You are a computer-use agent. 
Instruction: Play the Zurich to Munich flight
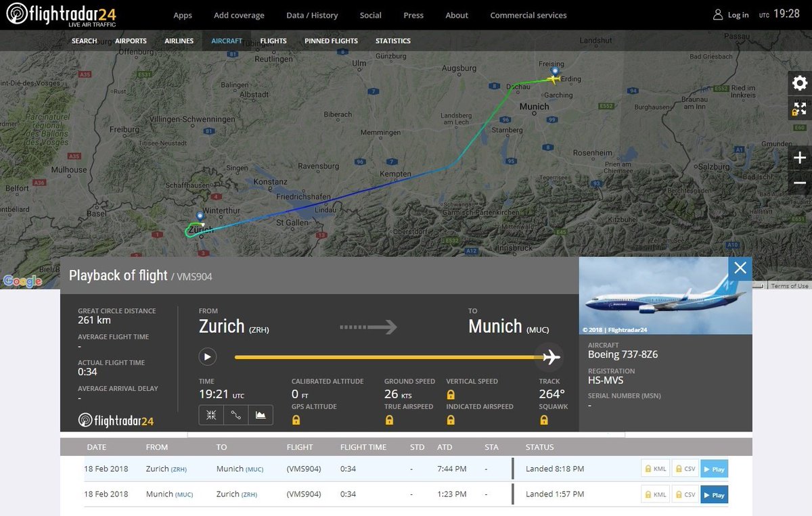[714, 469]
